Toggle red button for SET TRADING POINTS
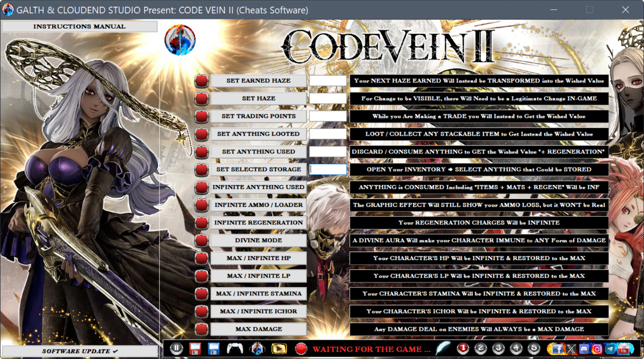Screen dimensions: 644x359 (x=201, y=116)
